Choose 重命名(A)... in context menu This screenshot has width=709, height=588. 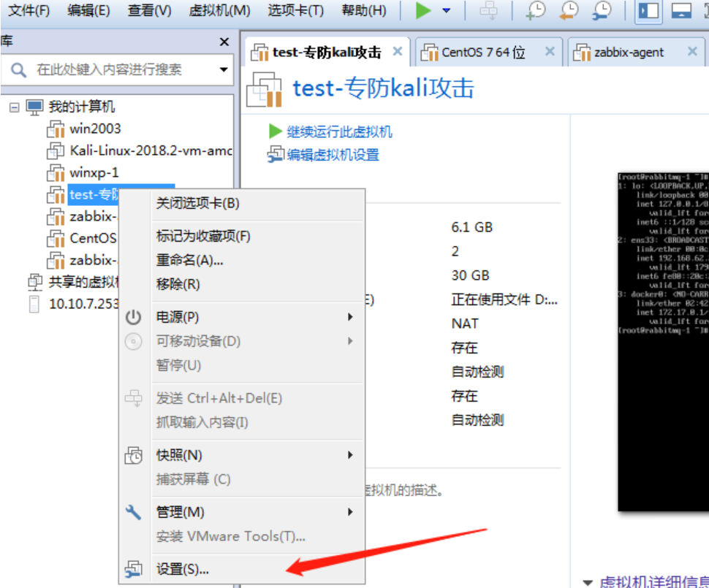coord(258,260)
